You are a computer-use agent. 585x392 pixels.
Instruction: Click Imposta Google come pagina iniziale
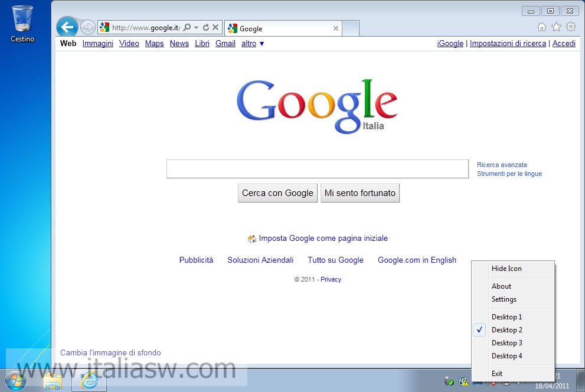tap(323, 239)
